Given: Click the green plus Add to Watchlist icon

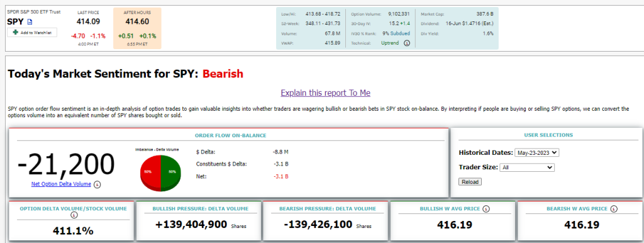Looking at the screenshot, I should (x=16, y=33).
